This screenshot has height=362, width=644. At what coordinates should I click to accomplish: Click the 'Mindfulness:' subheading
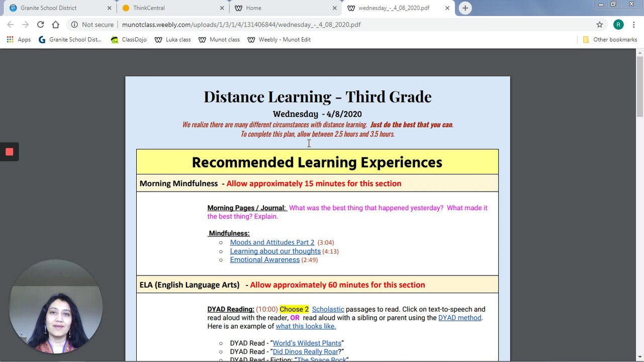(x=229, y=233)
